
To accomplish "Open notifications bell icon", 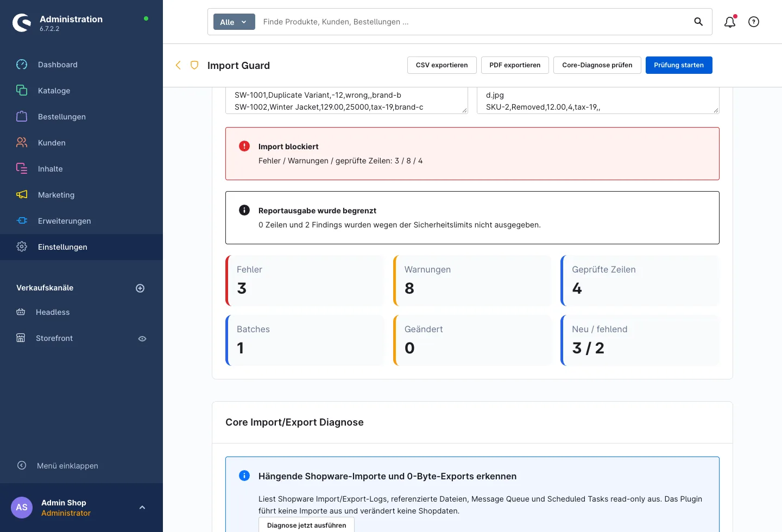I will pyautogui.click(x=730, y=22).
